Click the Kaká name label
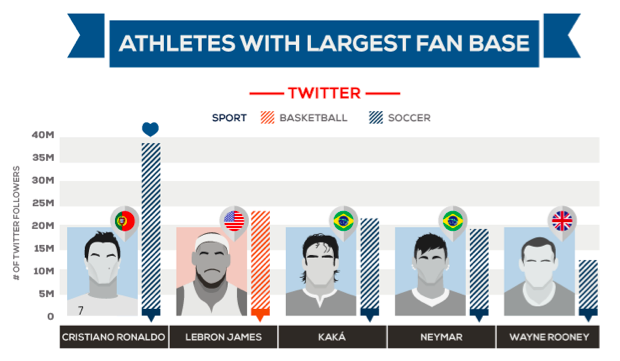 tap(332, 337)
